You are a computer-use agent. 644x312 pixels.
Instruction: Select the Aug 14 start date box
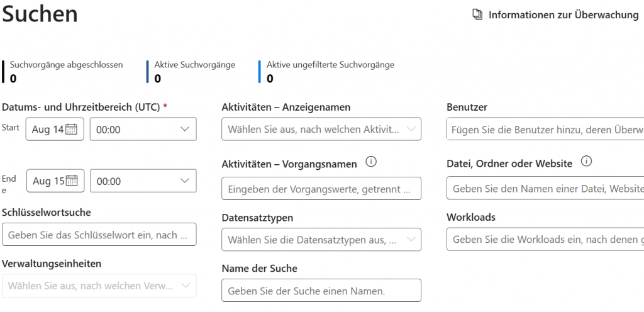(48, 130)
